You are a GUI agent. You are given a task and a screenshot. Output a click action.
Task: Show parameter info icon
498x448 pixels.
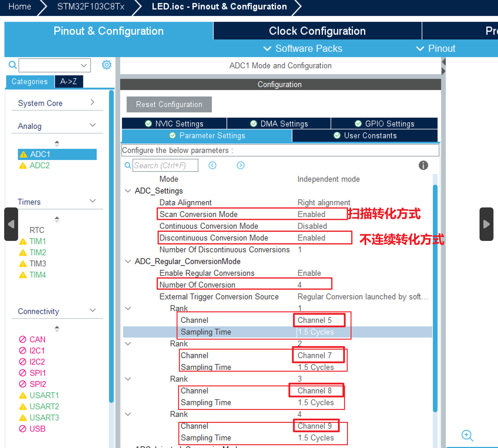coord(423,165)
